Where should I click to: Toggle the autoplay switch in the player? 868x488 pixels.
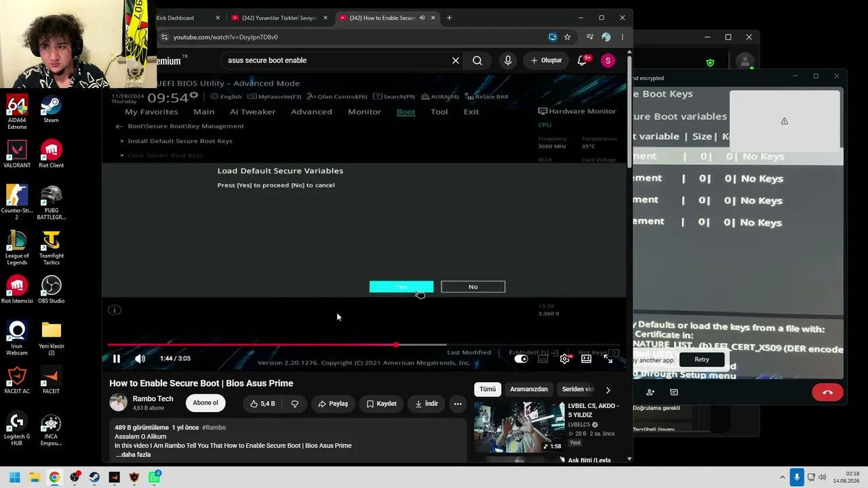[521, 359]
